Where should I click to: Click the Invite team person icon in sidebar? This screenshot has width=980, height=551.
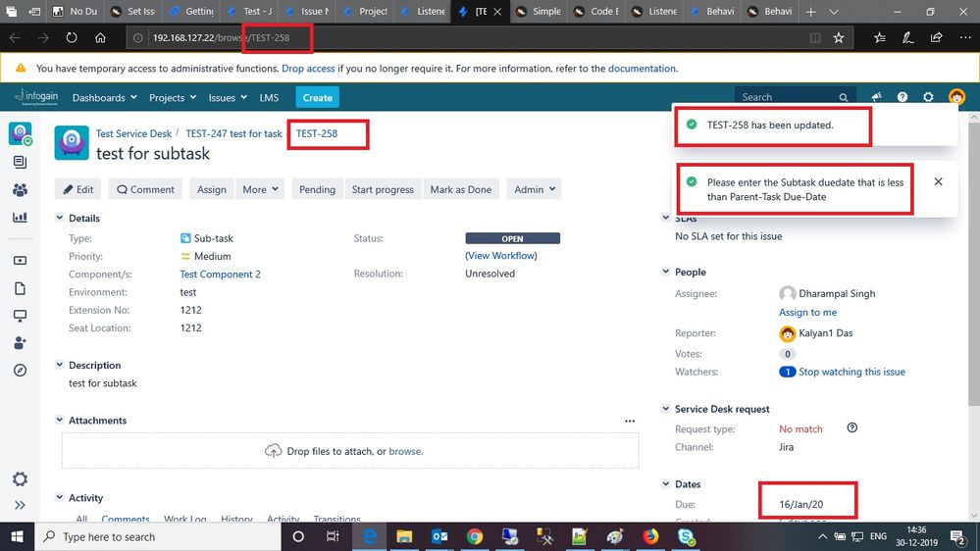[x=20, y=343]
